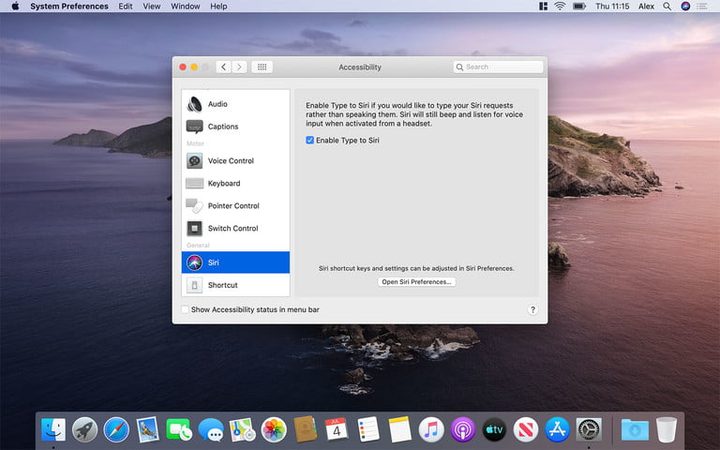Open the System Preferences menu
Screen dimensions: 720x450
(69, 6)
